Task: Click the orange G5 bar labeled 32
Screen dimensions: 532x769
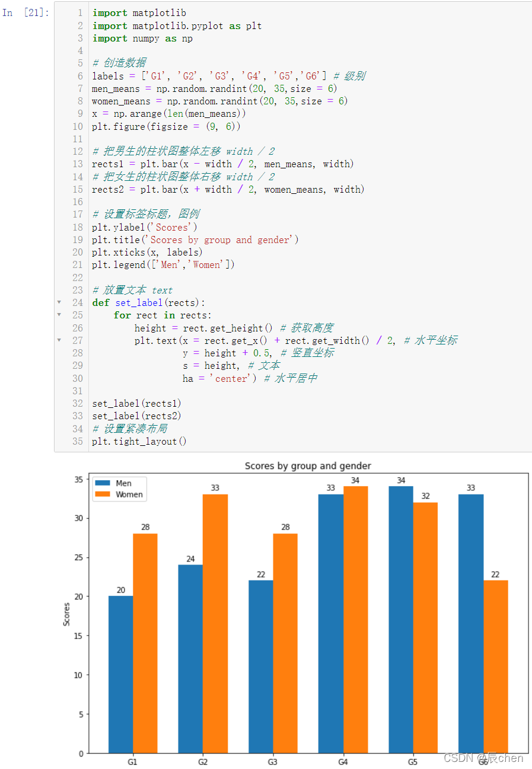Action: point(425,628)
